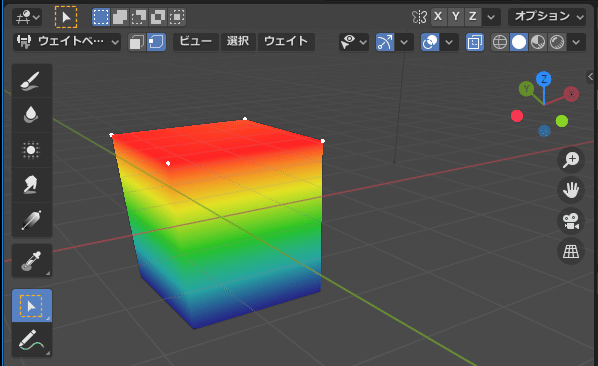Toggle Y axis symmetry
The height and width of the screenshot is (366, 598).
click(456, 17)
